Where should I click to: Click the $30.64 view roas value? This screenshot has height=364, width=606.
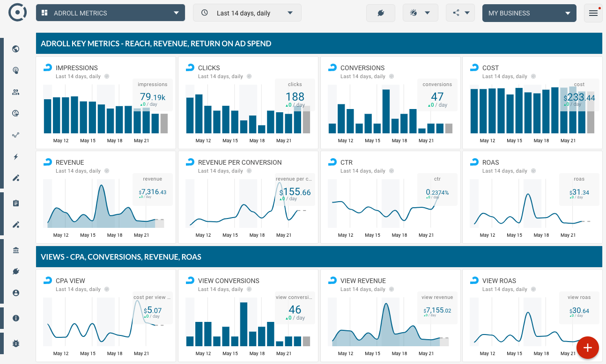tap(579, 310)
